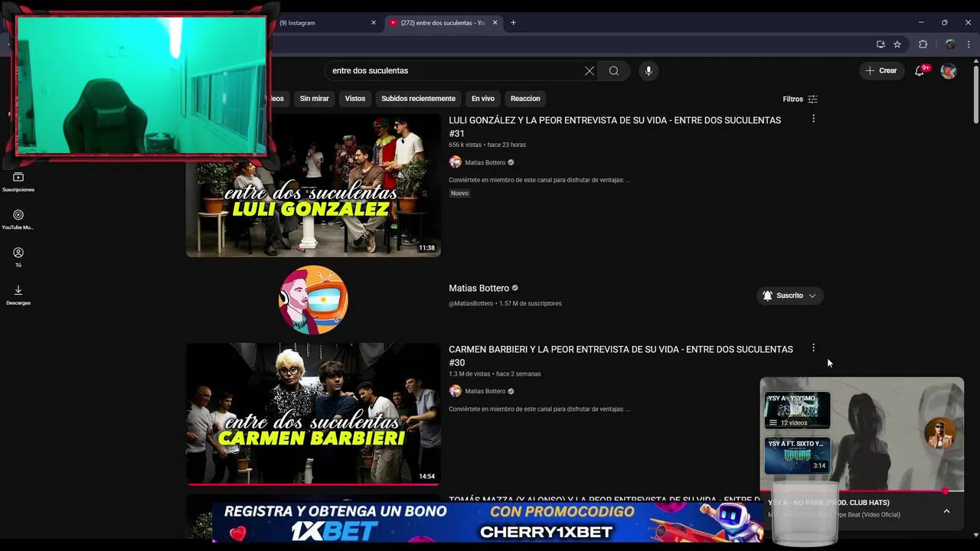This screenshot has width=980, height=551.
Task: Expand the mini-player with the chevron
Action: click(946, 511)
